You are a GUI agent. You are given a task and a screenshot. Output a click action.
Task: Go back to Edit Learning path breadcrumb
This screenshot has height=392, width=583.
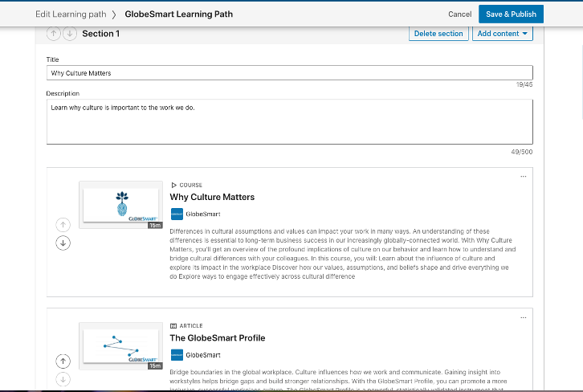point(71,14)
